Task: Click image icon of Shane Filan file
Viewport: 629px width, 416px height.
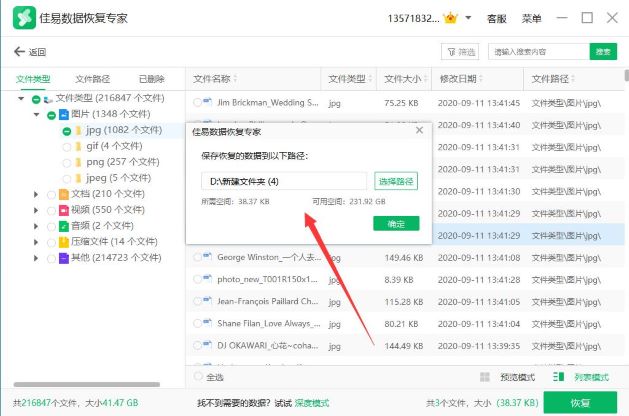Action: point(207,322)
